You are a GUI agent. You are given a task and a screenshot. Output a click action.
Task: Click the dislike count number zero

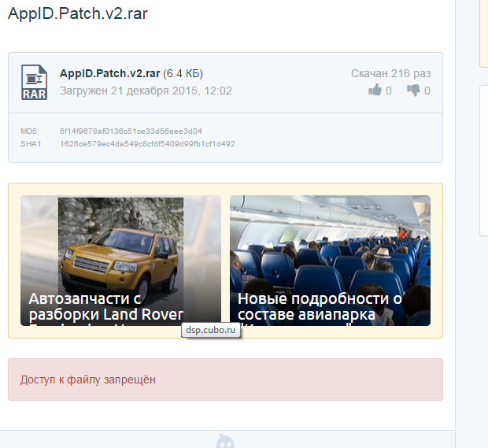click(427, 91)
